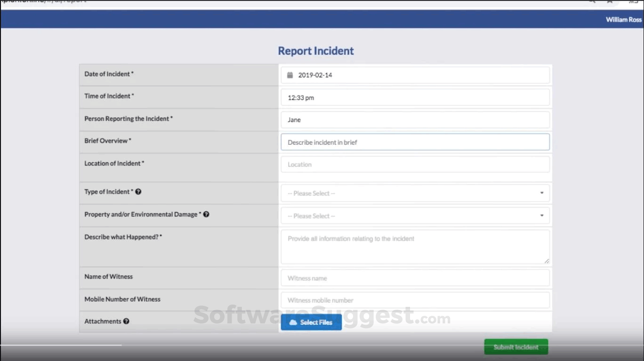Click the bookmark star in the browser toolbar

[610, 2]
